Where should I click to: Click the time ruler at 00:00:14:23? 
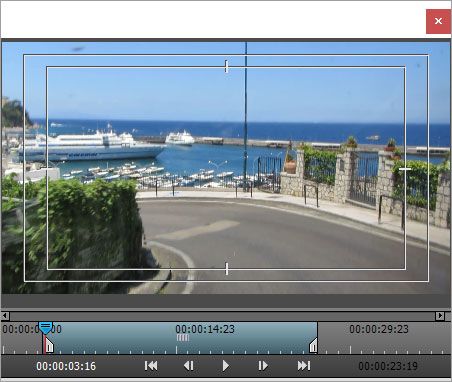click(205, 329)
